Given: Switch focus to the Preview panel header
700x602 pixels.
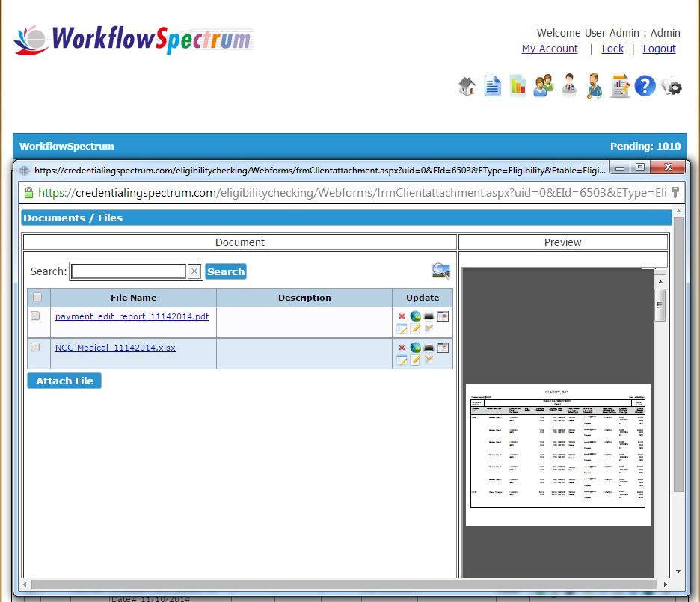Looking at the screenshot, I should pos(562,242).
